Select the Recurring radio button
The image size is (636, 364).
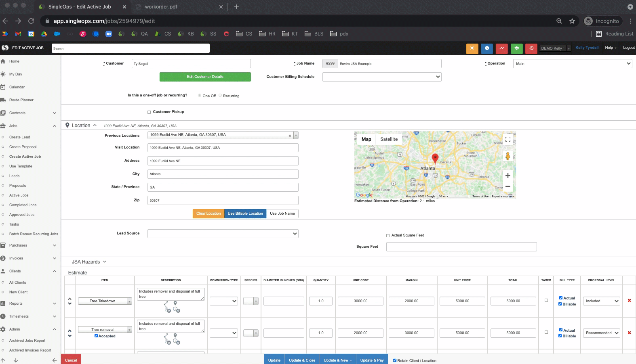tap(220, 96)
